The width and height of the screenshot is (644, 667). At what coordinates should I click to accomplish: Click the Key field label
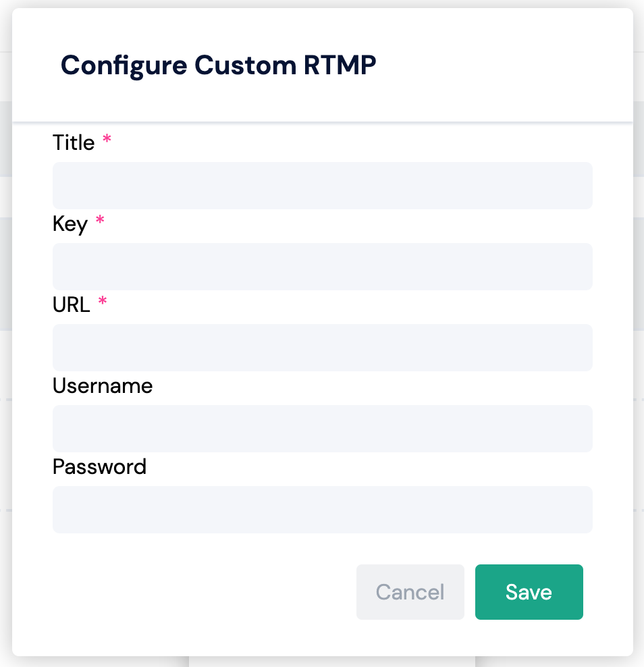(70, 224)
